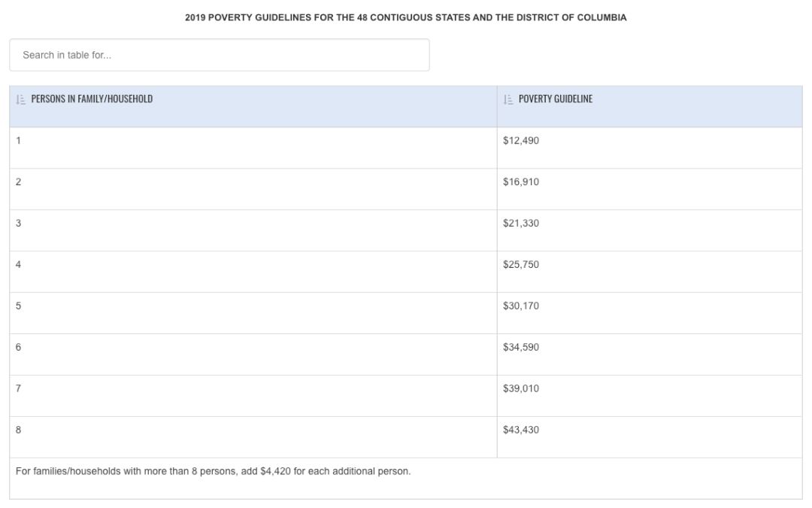Click the household size 1 cell
This screenshot has width=812, height=508.
coord(19,141)
